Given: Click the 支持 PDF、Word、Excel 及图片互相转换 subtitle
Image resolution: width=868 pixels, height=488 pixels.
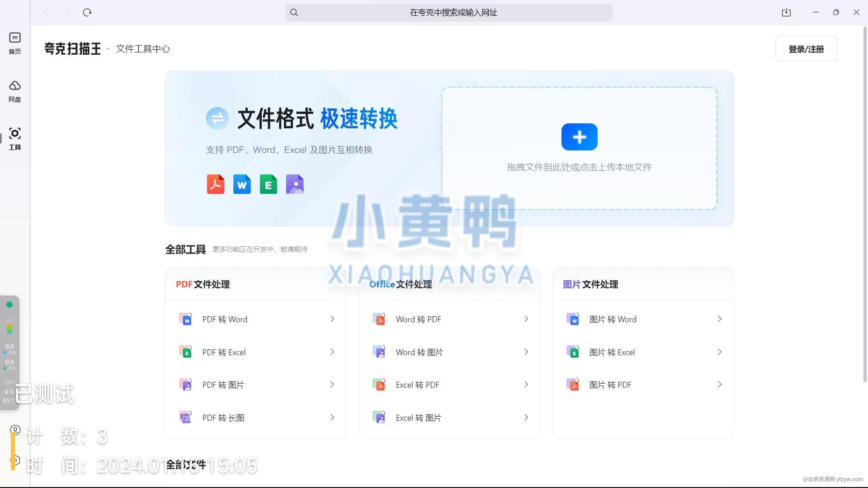Looking at the screenshot, I should coord(289,150).
